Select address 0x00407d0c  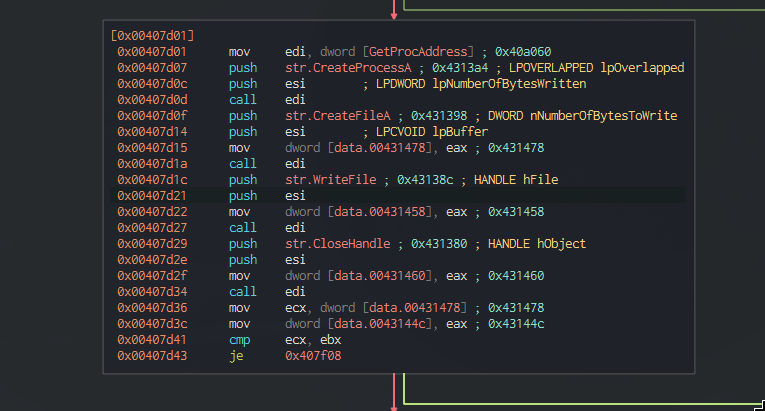click(152, 84)
